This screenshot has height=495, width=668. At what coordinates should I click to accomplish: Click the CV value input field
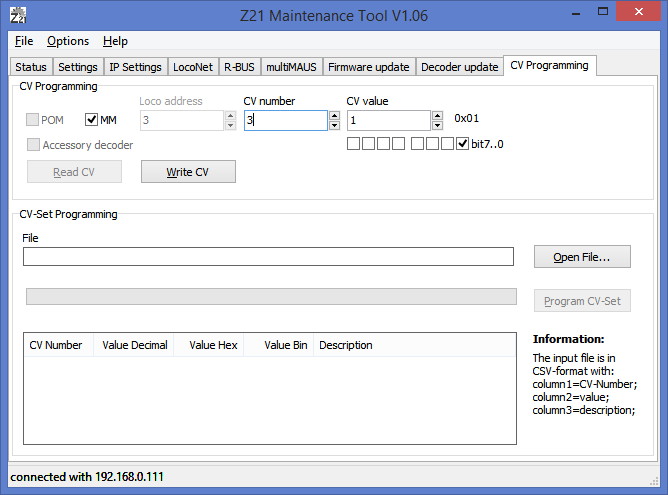pos(389,120)
